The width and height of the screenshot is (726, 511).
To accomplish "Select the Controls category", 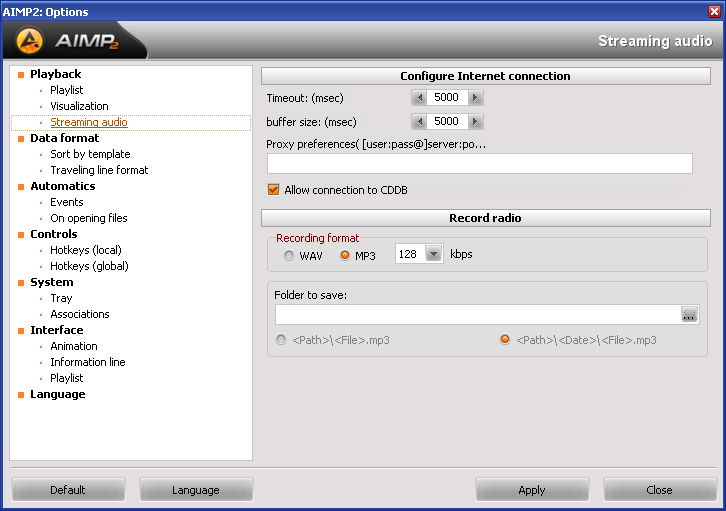I will [54, 234].
